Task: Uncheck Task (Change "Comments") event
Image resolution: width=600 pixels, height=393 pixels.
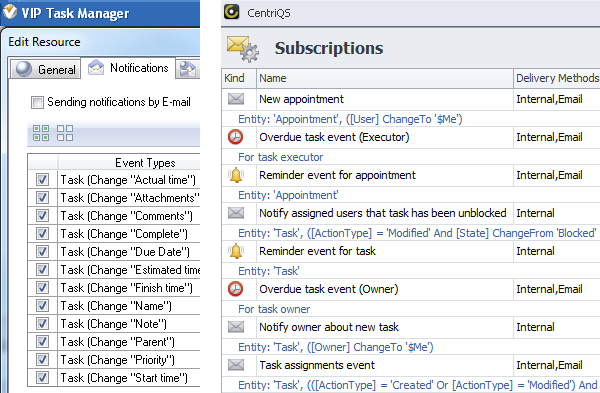Action: click(x=42, y=216)
